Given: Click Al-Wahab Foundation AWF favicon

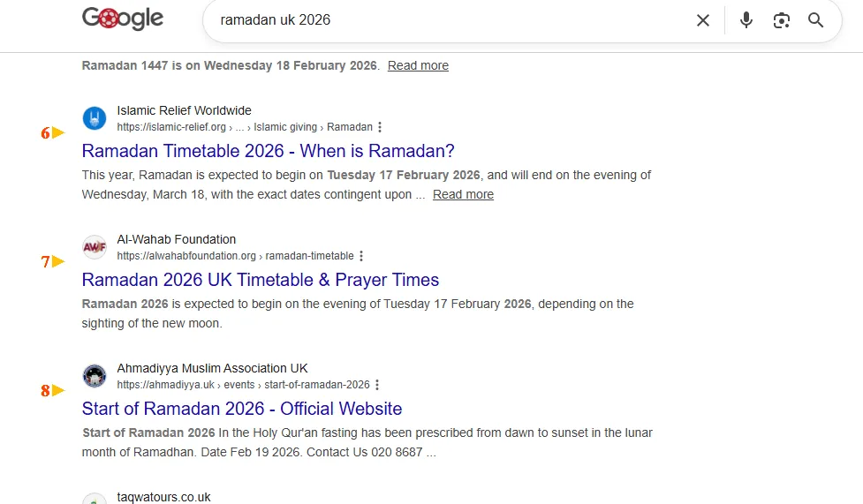Looking at the screenshot, I should click(95, 247).
